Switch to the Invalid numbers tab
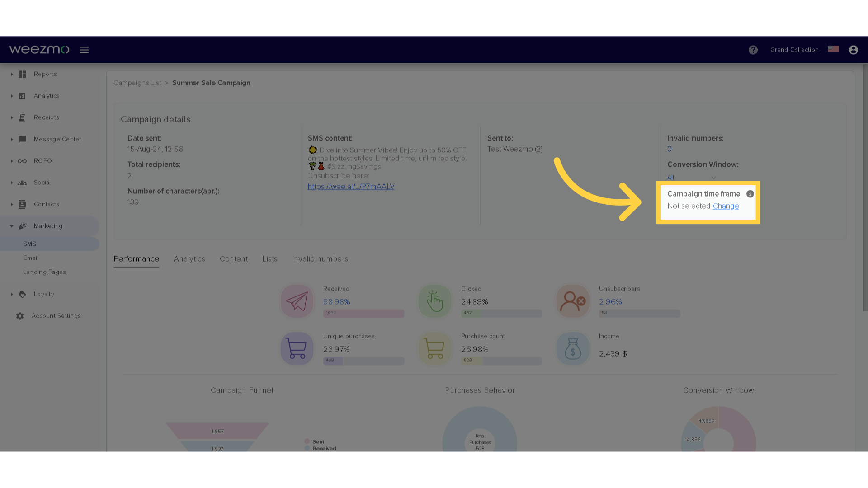The width and height of the screenshot is (868, 488). click(320, 259)
